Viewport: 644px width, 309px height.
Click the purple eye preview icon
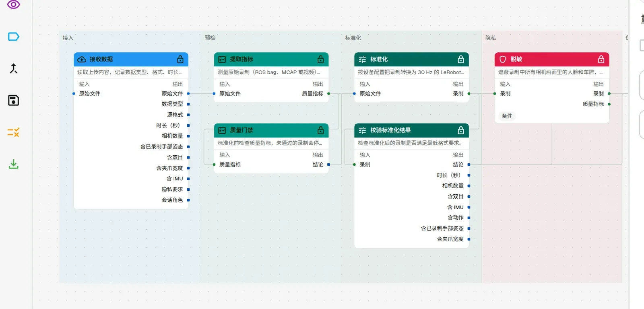click(x=14, y=5)
